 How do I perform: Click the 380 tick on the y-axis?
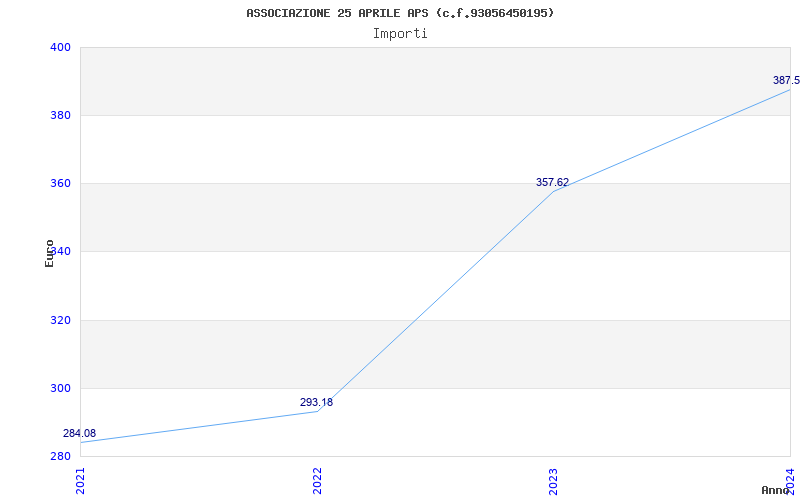click(x=59, y=115)
